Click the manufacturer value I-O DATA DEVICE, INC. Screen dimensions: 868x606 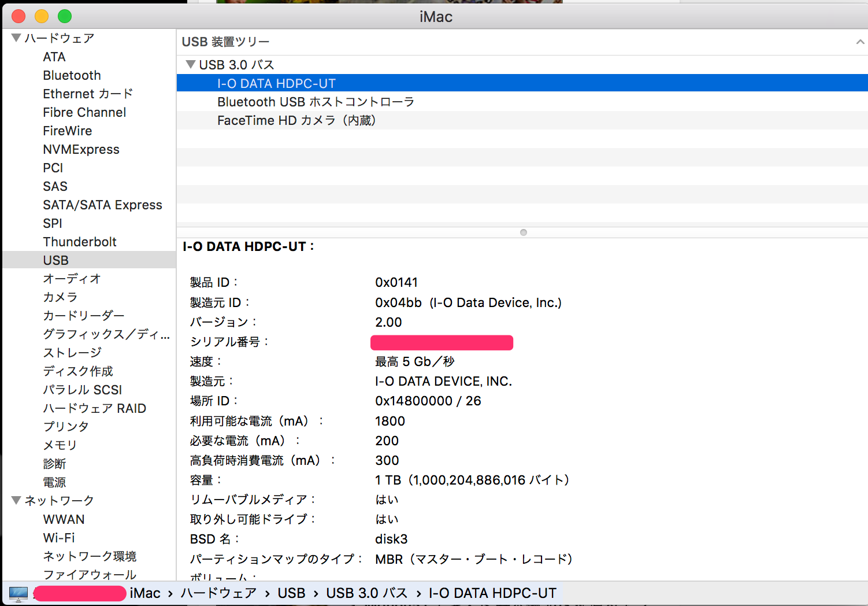[x=444, y=381]
